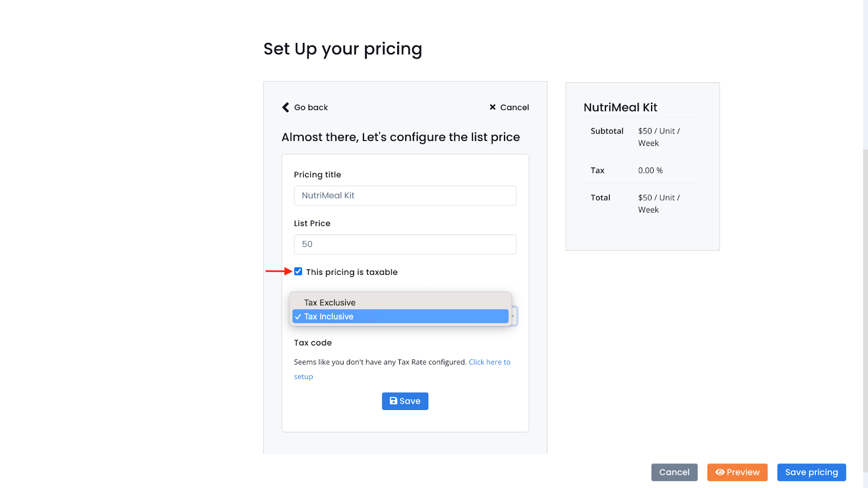This screenshot has width=868, height=488.
Task: Click the Cancel text at the form's top right
Action: coord(514,107)
